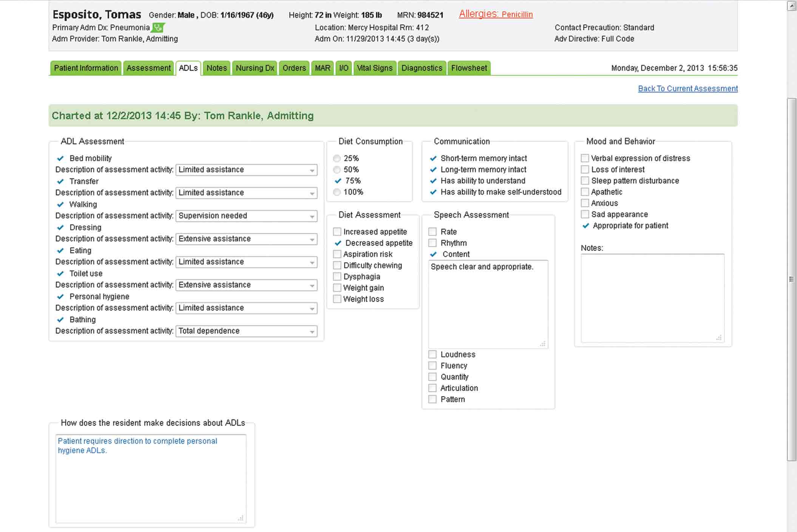Click the resize grip on Mood Notes textbox
The height and width of the screenshot is (532, 797).
[719, 338]
